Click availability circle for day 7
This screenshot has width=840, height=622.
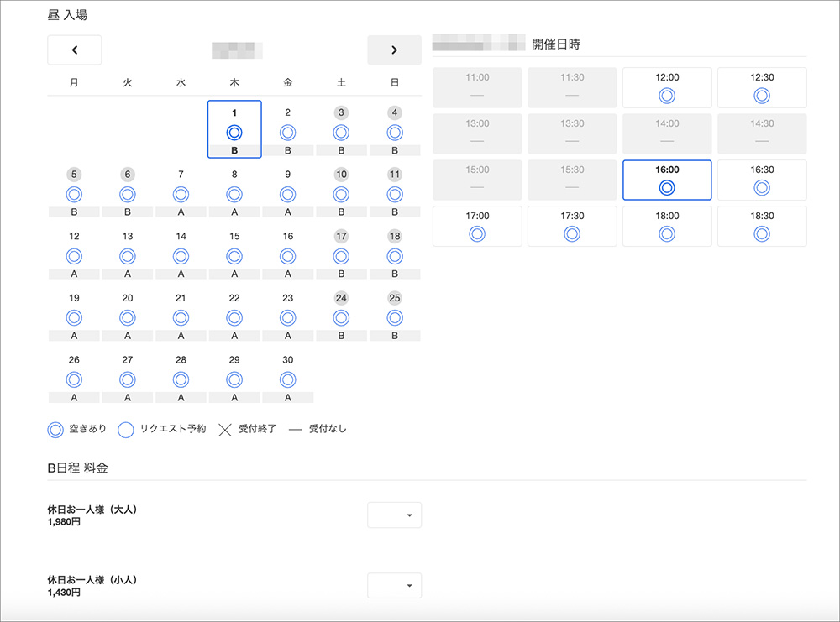tap(181, 195)
